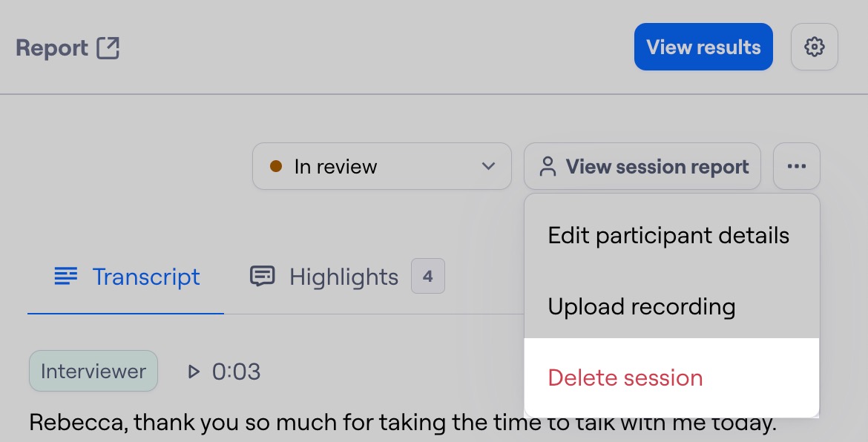Choose Delete session from the menu

click(625, 377)
